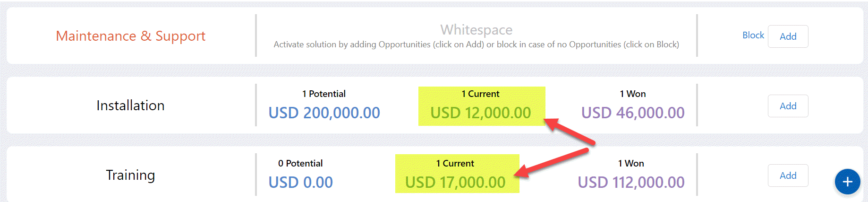This screenshot has height=202, width=868.
Task: Add an opportunity to Maintenance & Support
Action: (788, 36)
